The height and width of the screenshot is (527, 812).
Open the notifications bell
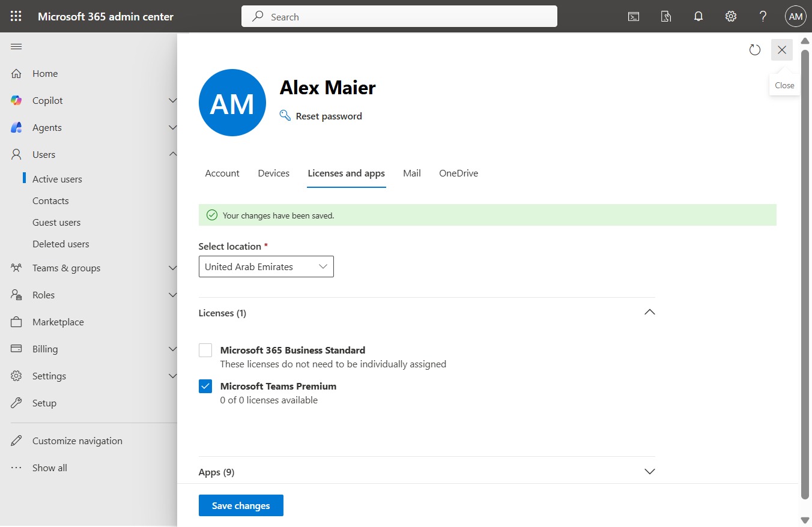click(698, 16)
